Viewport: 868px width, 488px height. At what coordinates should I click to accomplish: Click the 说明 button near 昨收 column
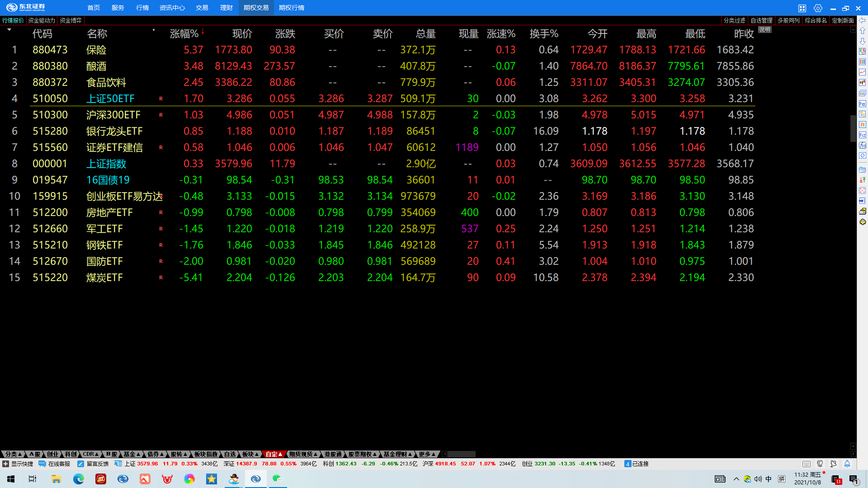point(764,30)
